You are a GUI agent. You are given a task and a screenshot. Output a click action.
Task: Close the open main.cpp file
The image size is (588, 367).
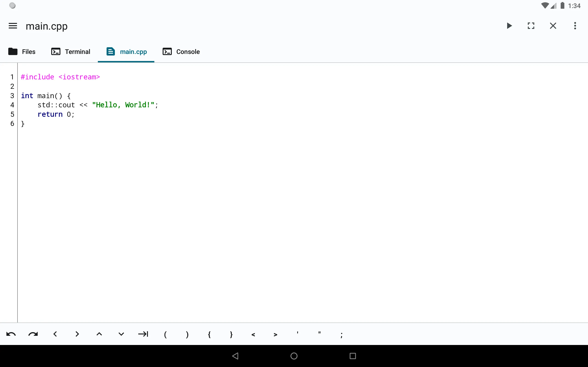pos(553,26)
